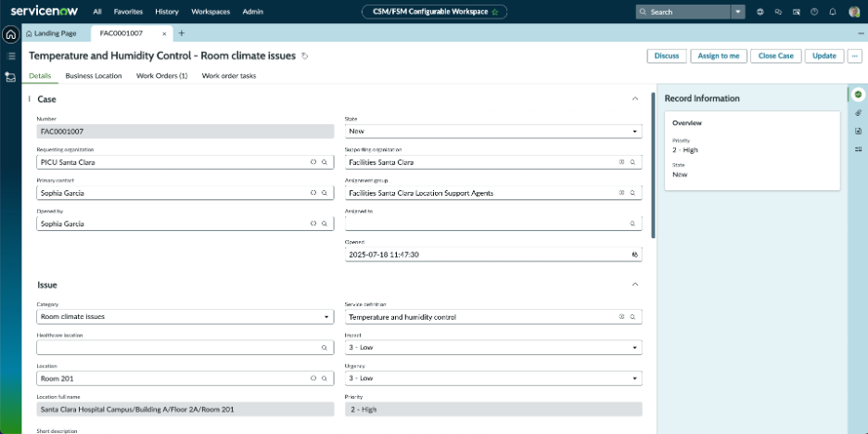Open the History menu
This screenshot has width=868, height=434.
167,12
